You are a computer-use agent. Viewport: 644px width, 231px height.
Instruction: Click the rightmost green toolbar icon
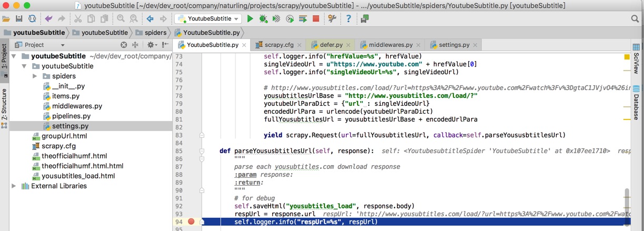[364, 19]
